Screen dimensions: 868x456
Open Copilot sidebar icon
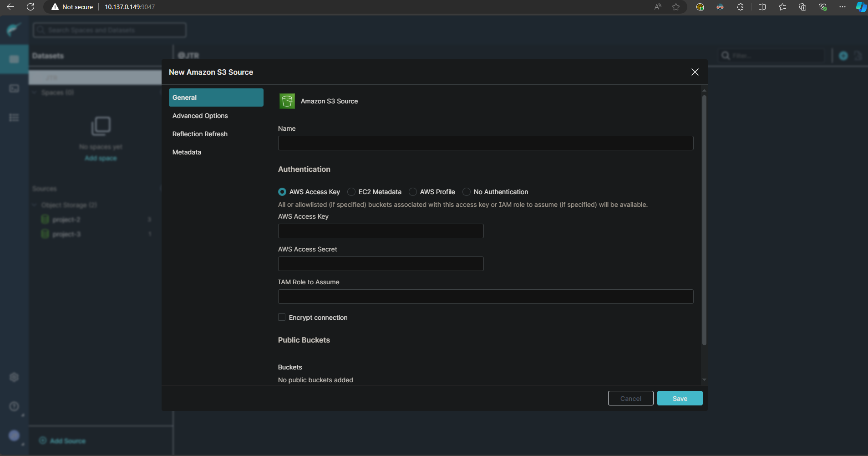pyautogui.click(x=861, y=7)
